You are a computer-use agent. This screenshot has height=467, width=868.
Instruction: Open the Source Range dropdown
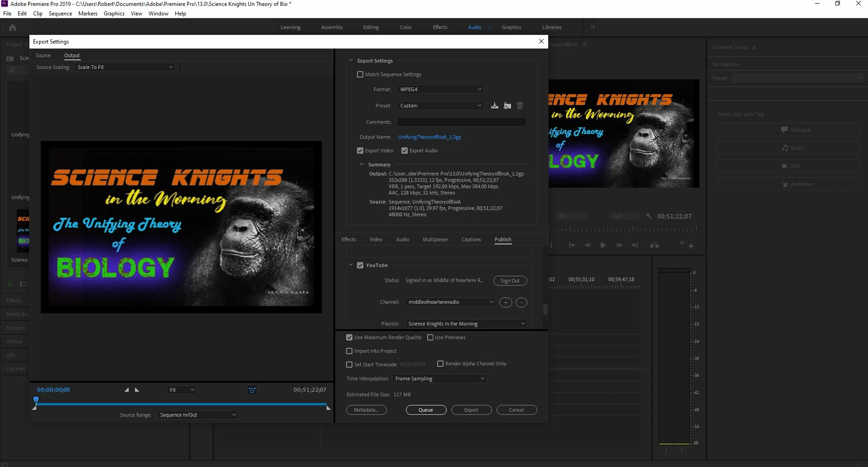click(198, 415)
